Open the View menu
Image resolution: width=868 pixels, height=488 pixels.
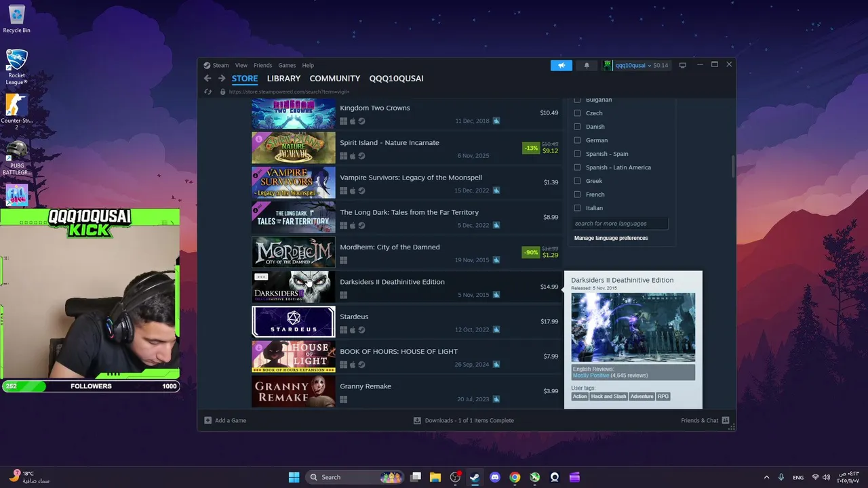pos(241,65)
